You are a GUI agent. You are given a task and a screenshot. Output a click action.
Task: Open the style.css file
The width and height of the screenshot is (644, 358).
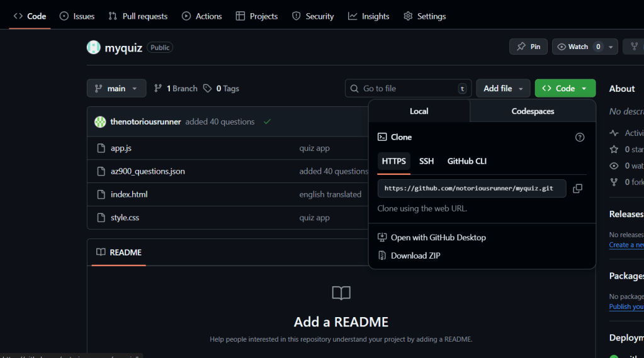tap(125, 218)
